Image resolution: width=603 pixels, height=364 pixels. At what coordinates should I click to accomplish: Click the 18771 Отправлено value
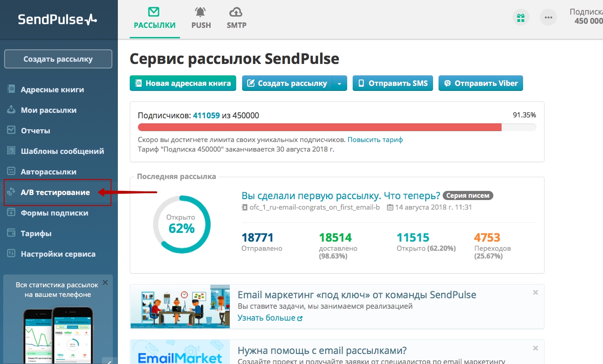(257, 237)
